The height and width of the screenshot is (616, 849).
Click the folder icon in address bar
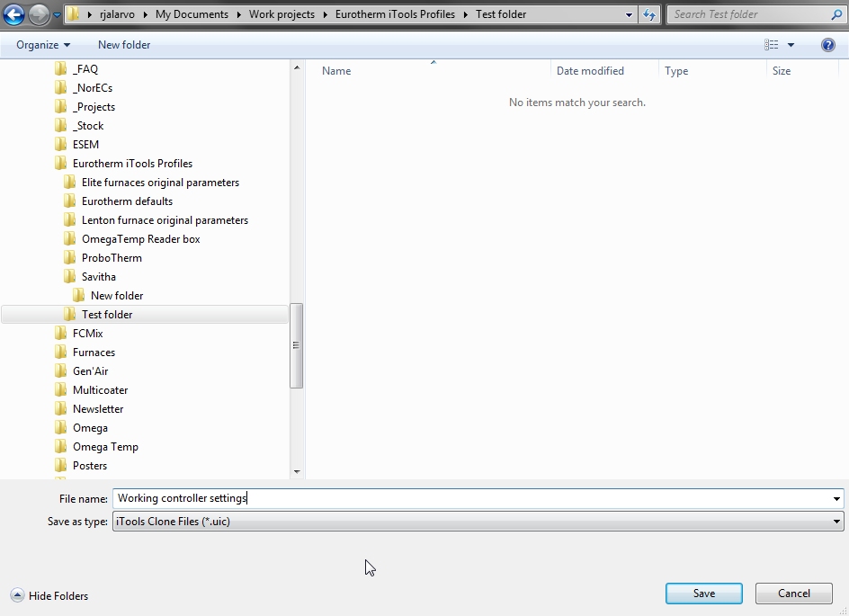73,14
